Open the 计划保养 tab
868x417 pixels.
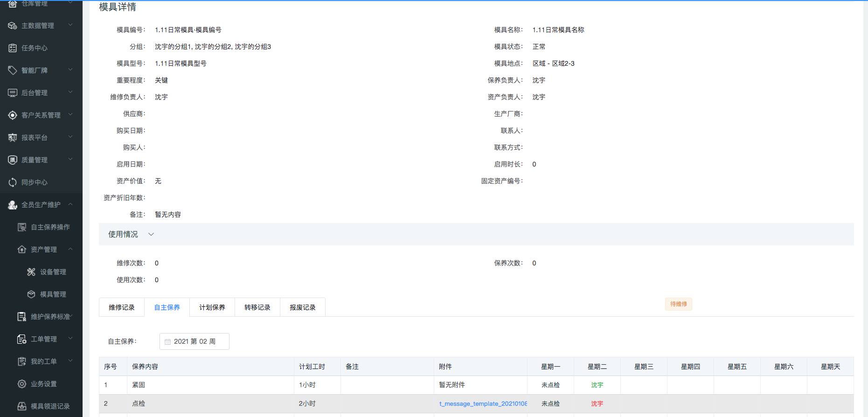point(212,307)
